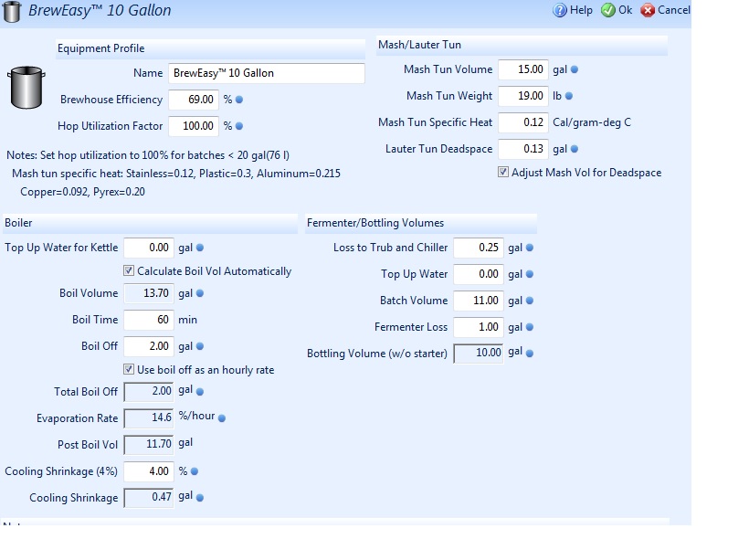749x560 pixels.
Task: Click the blue dot beside Evaporation Rate
Action: tap(222, 418)
